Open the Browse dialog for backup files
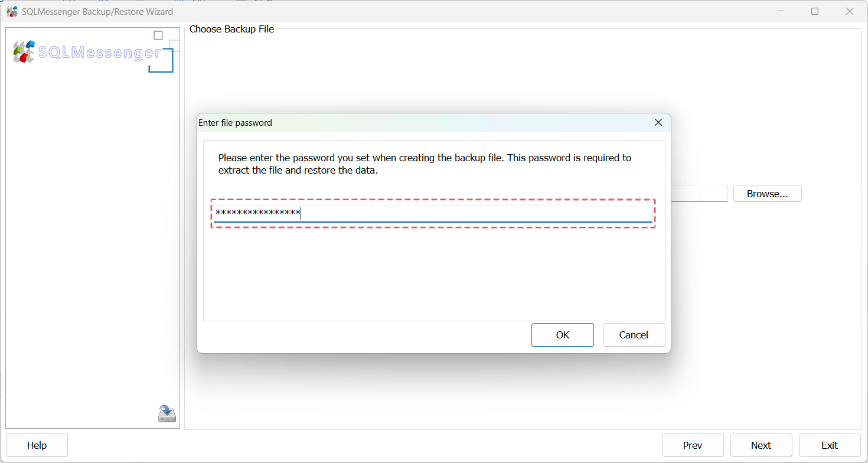868x463 pixels. tap(767, 193)
